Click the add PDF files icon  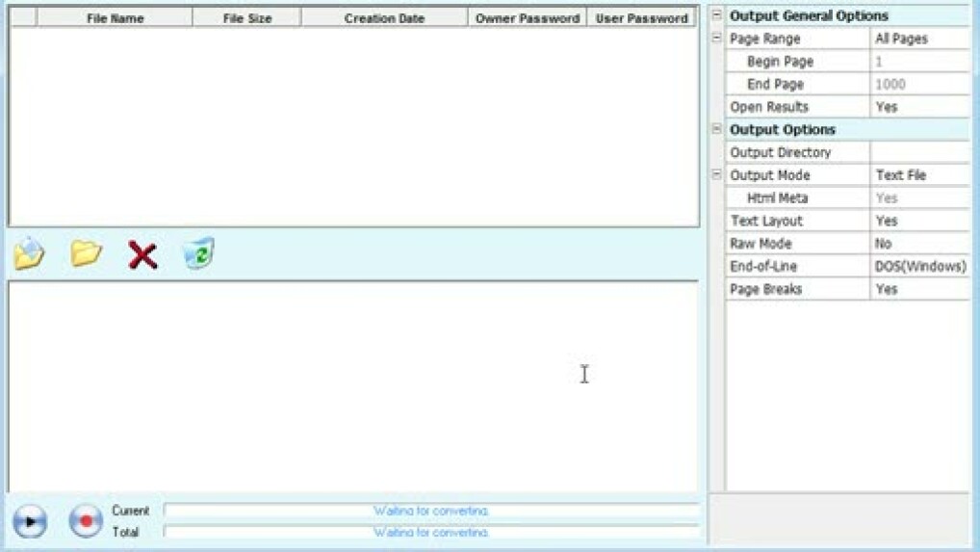coord(29,254)
